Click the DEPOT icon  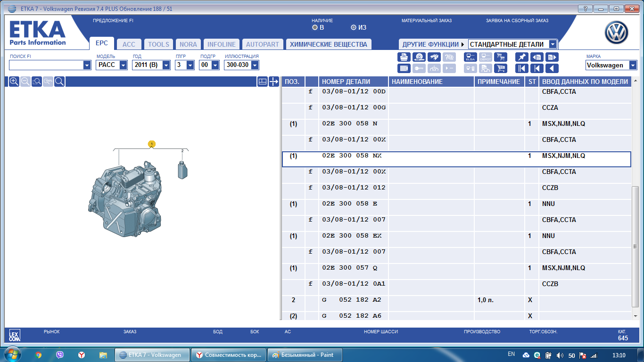tap(485, 57)
